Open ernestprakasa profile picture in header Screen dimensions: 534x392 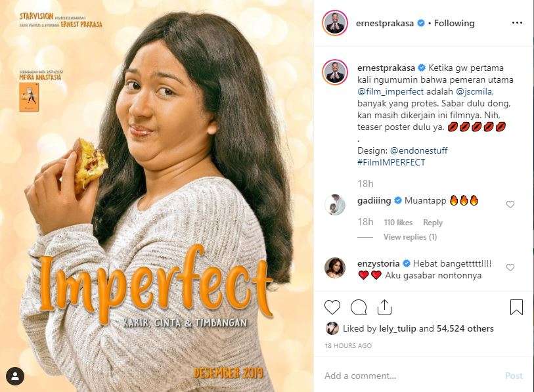334,23
